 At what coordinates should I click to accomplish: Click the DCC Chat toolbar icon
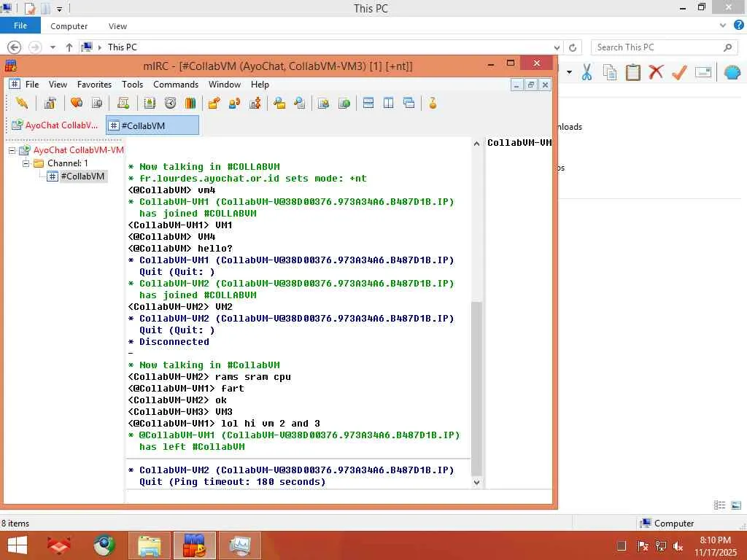(x=234, y=103)
